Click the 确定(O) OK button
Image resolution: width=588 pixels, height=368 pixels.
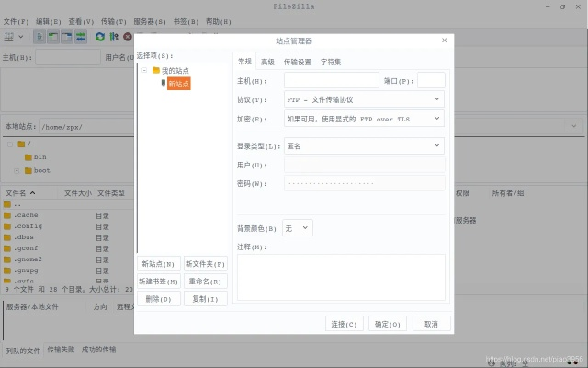click(x=388, y=324)
